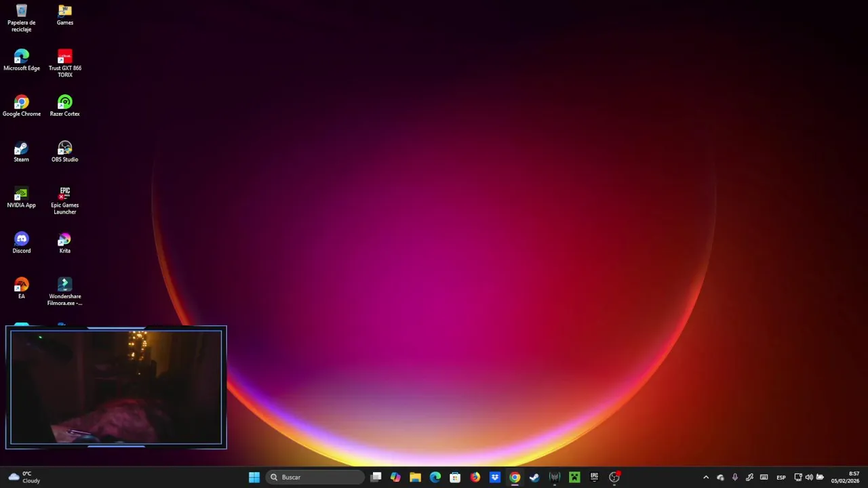Switch the ESP input language indicator
Screen dimensions: 868x488
(781, 477)
